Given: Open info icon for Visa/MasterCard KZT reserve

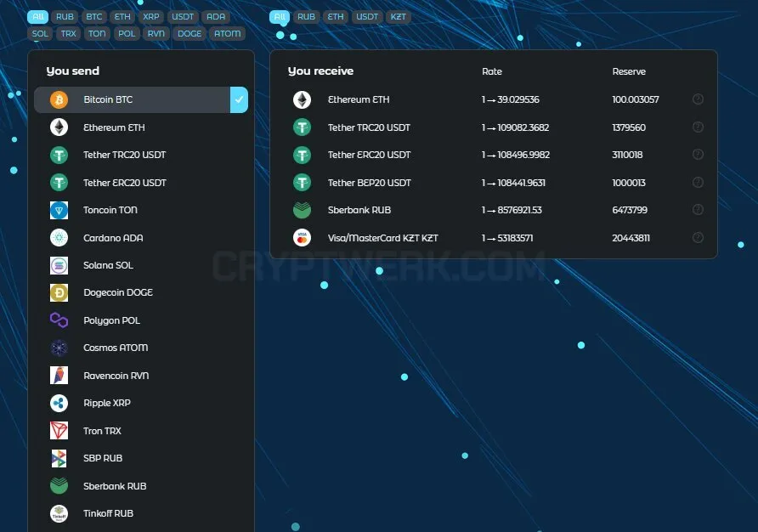Looking at the screenshot, I should [x=698, y=237].
